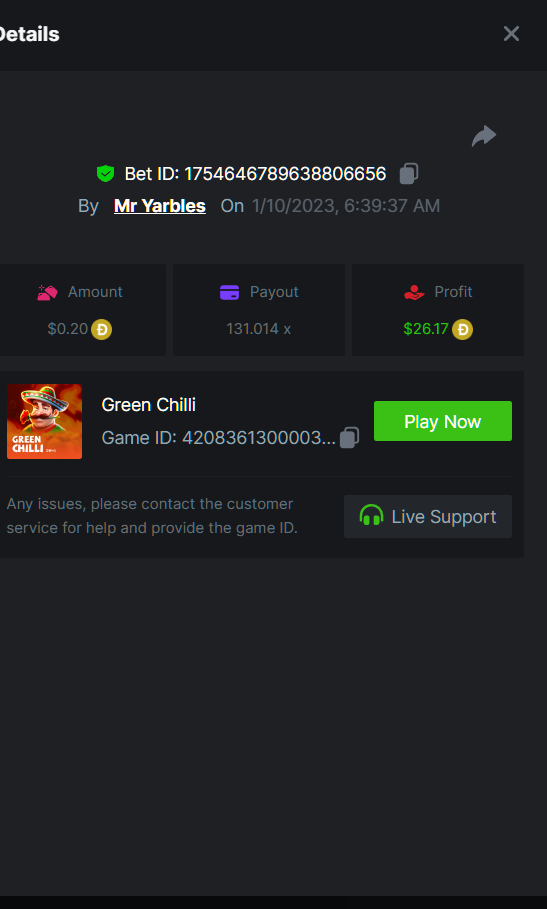This screenshot has width=547, height=909.
Task: Click the 131.014 x payout value
Action: (258, 329)
